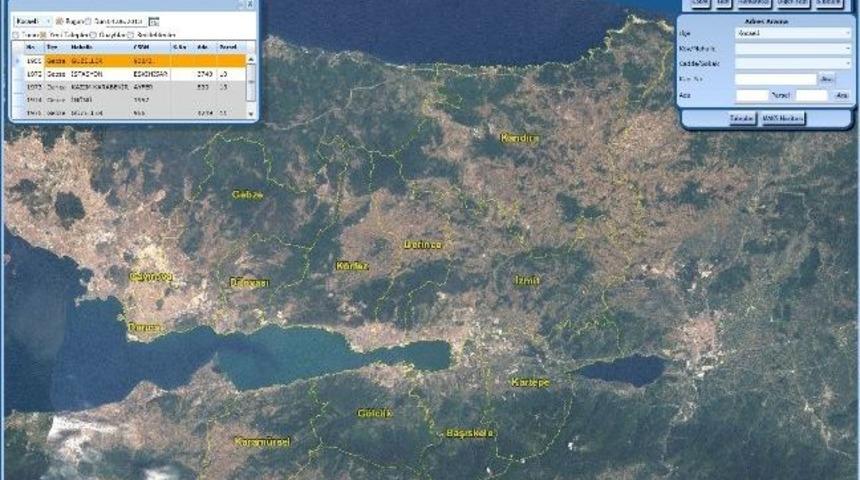Viewport: 860px width, 480px height.
Task: Select the Onaylılar filter option
Action: [x=93, y=35]
